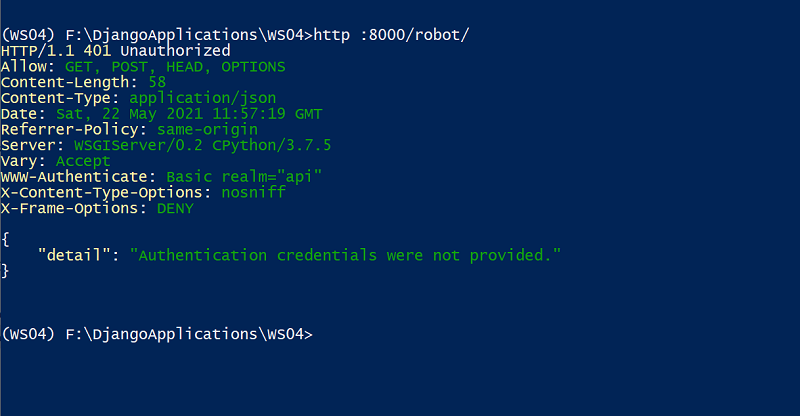Click the 'Content-Type:' header name
800x416 pixels.
[60, 98]
